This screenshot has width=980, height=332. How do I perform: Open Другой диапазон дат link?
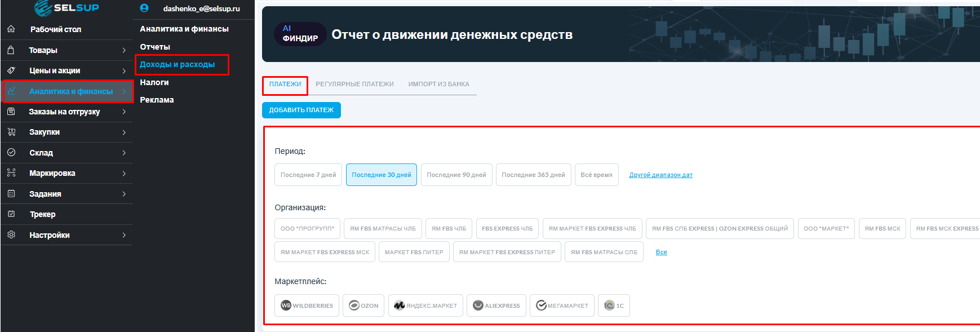coord(661,175)
